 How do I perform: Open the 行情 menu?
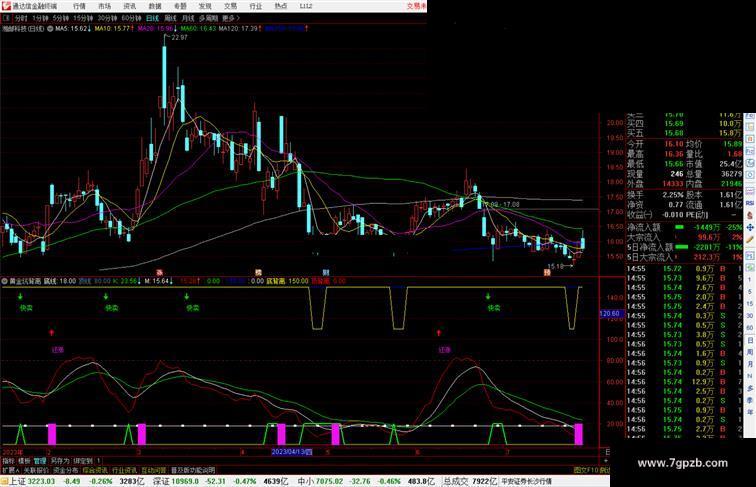coord(80,6)
